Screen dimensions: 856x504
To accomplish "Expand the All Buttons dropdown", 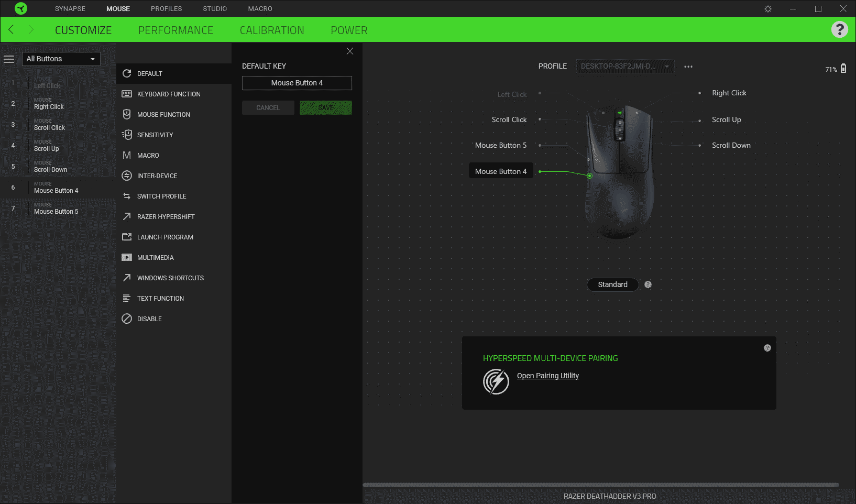I will pos(61,59).
